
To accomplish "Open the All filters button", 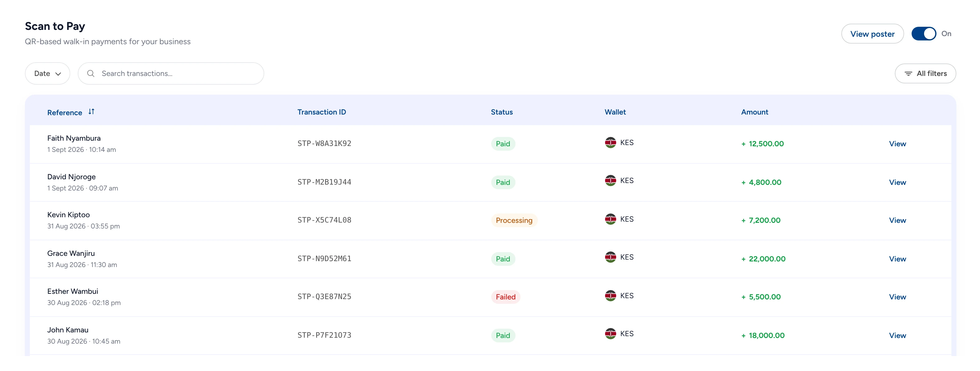I will [925, 73].
